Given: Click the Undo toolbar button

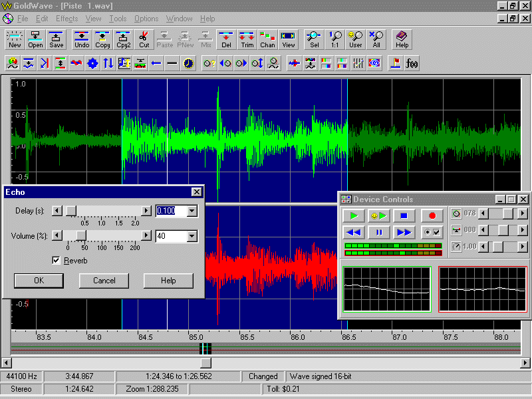Looking at the screenshot, I should coord(82,40).
